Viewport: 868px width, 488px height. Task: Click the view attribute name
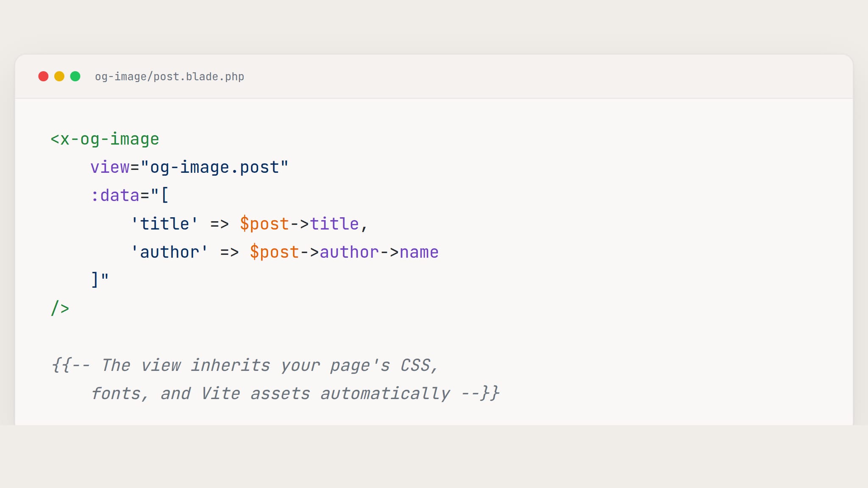110,167
